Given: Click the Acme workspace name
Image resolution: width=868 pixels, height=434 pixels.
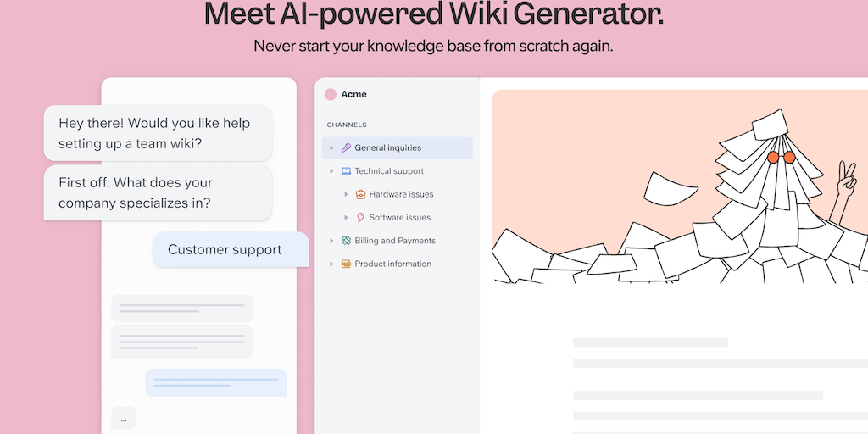Looking at the screenshot, I should click(x=354, y=95).
